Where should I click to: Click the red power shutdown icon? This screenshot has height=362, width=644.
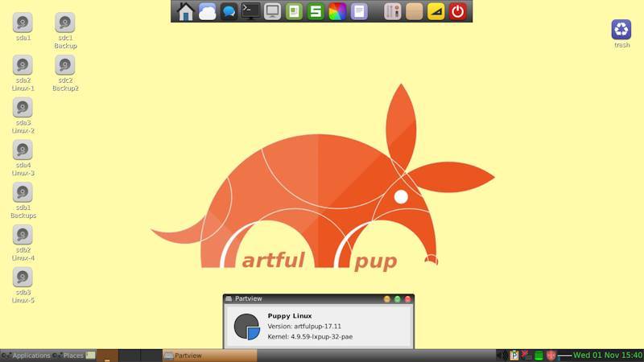coord(457,11)
